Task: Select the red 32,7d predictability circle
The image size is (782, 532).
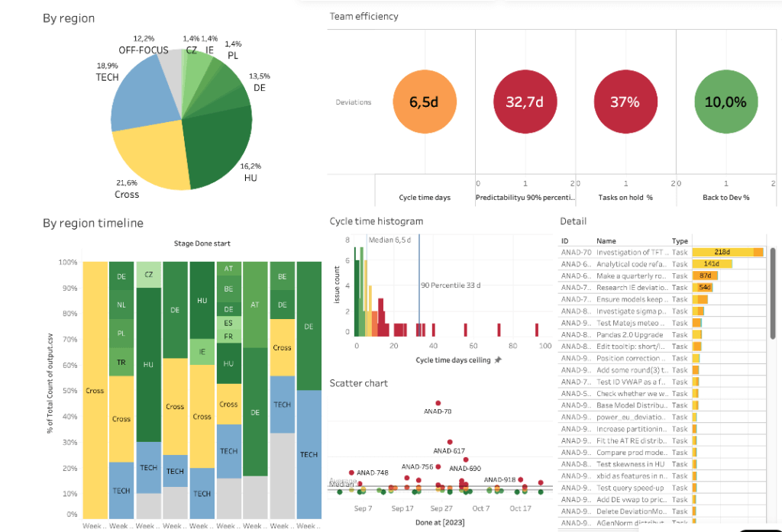Action: [525, 102]
